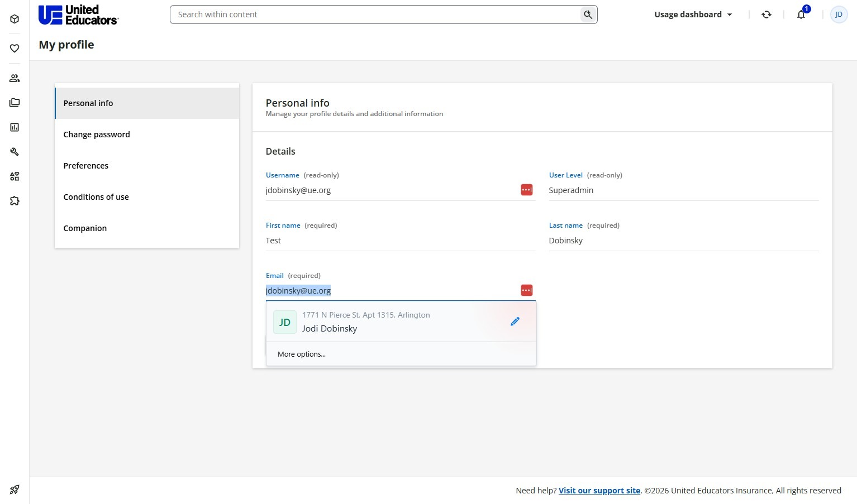Click Visit our support site link
Image resolution: width=857 pixels, height=504 pixels.
(x=599, y=491)
